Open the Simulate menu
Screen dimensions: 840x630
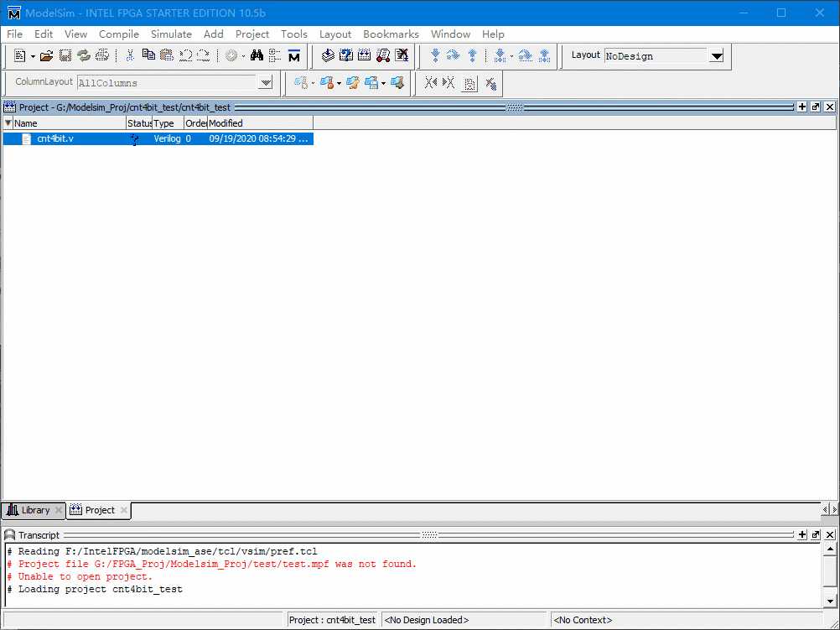(x=171, y=34)
